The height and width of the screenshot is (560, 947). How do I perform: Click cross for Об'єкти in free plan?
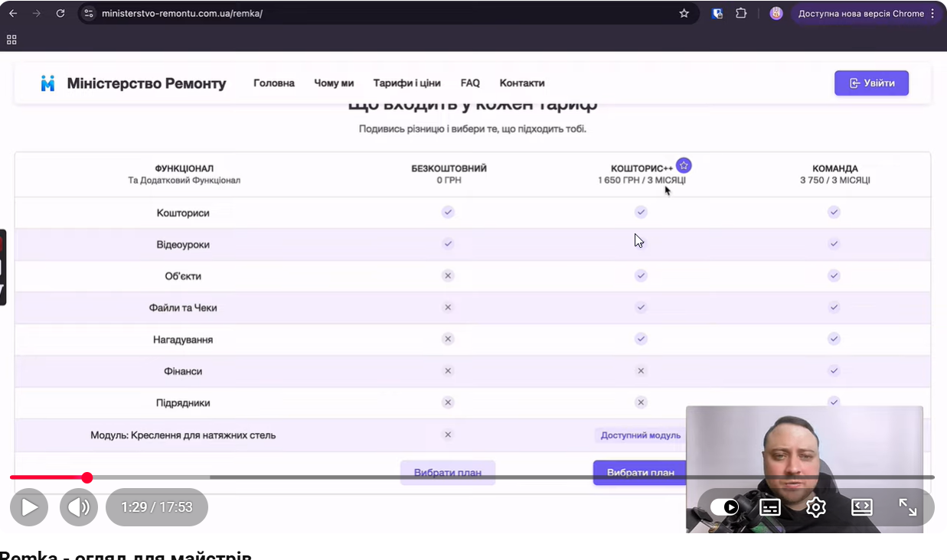(449, 275)
